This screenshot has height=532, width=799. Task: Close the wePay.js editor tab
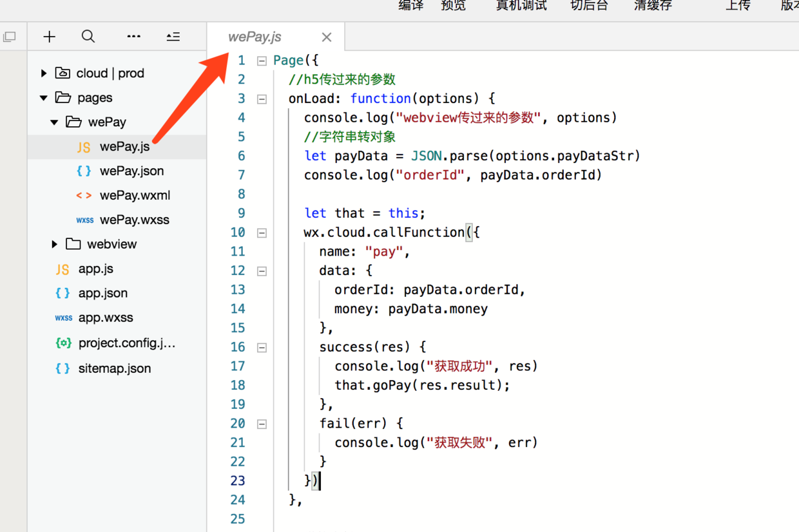[x=327, y=37]
